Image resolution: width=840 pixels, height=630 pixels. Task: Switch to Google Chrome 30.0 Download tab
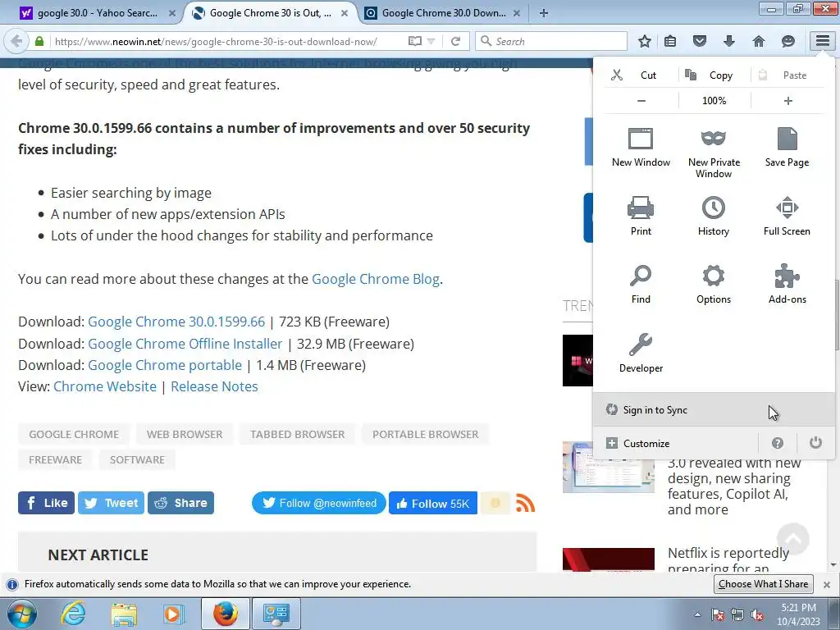[x=442, y=13]
